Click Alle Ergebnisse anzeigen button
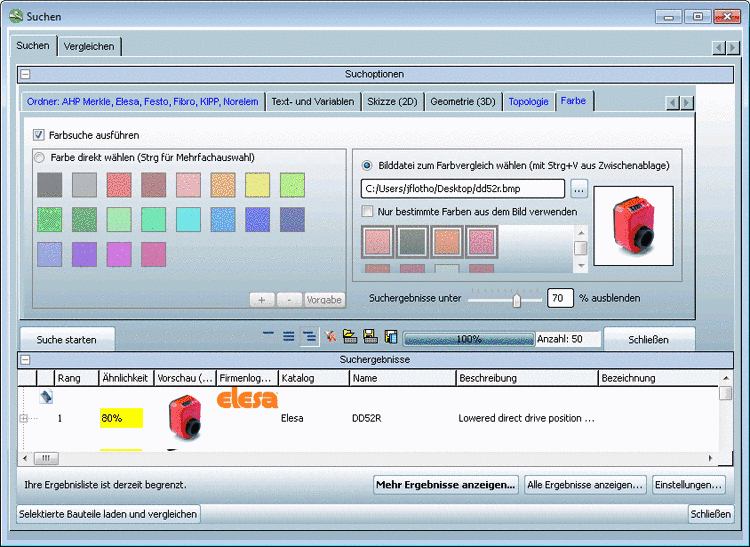Viewport: 750px width, 547px height. (585, 485)
